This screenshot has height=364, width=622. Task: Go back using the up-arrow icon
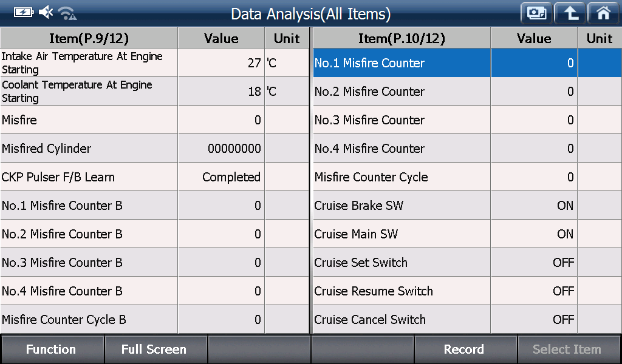(570, 13)
